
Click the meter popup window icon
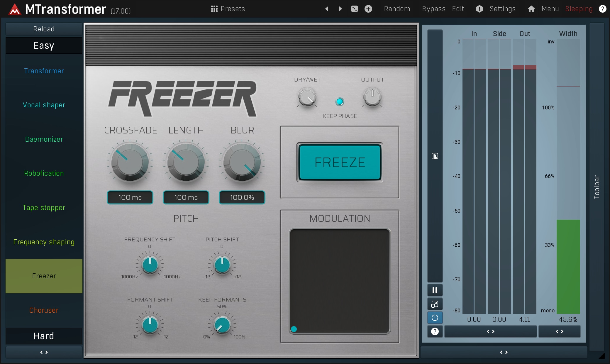435,304
